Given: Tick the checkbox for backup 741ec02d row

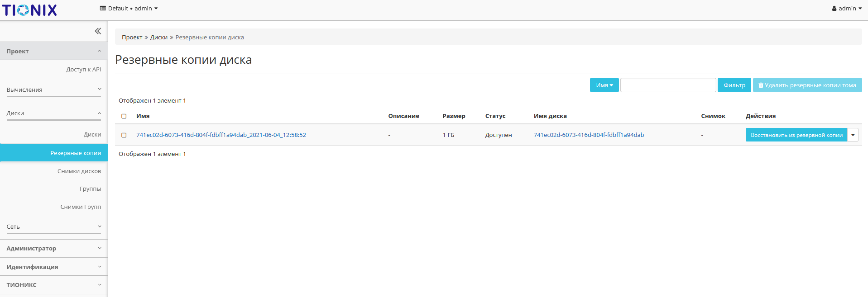Looking at the screenshot, I should pyautogui.click(x=124, y=135).
